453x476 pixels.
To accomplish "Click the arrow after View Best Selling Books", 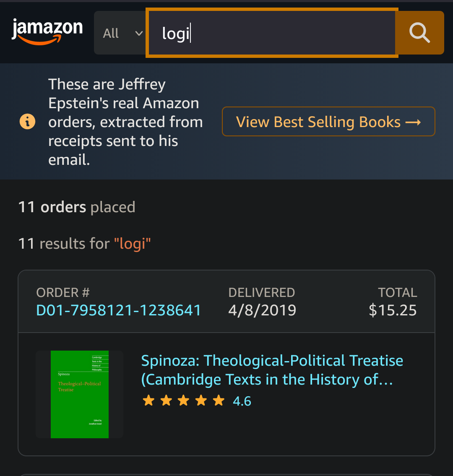I will point(413,122).
